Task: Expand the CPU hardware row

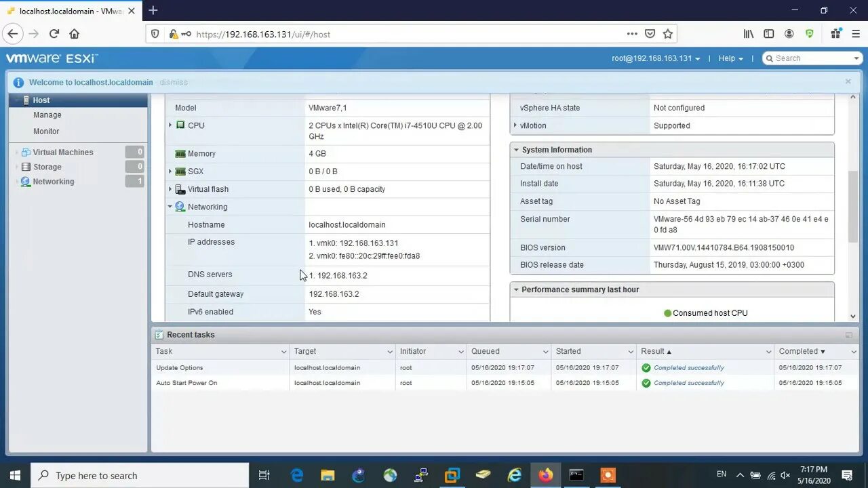Action: [x=170, y=125]
